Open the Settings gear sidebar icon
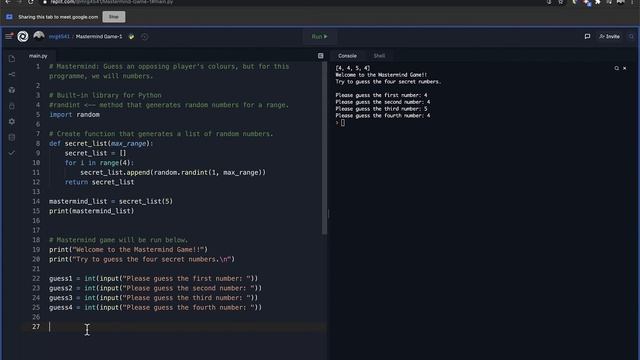Image resolution: width=640 pixels, height=360 pixels. tap(12, 121)
